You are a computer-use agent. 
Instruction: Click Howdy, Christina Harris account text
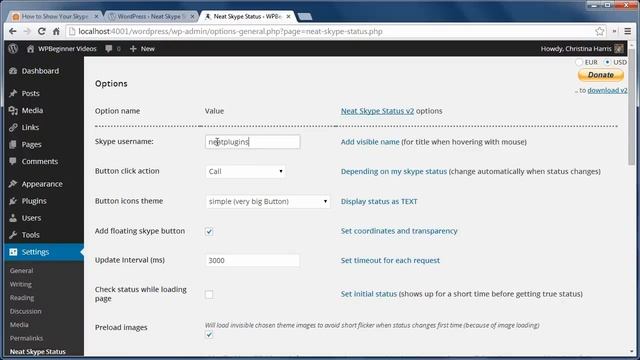pyautogui.click(x=576, y=49)
